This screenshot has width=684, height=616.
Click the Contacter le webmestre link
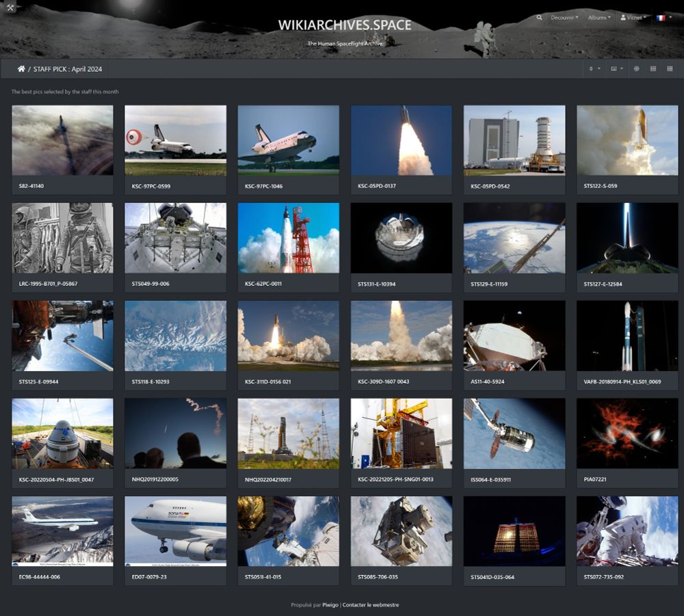[370, 604]
